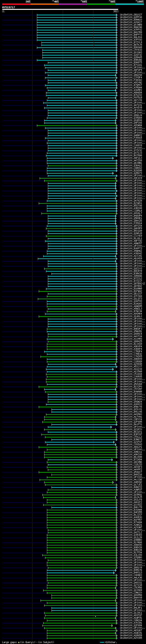The width and height of the screenshot is (146, 644).
Task: Click the AV519717 query title
Action: click(x=8, y=8)
